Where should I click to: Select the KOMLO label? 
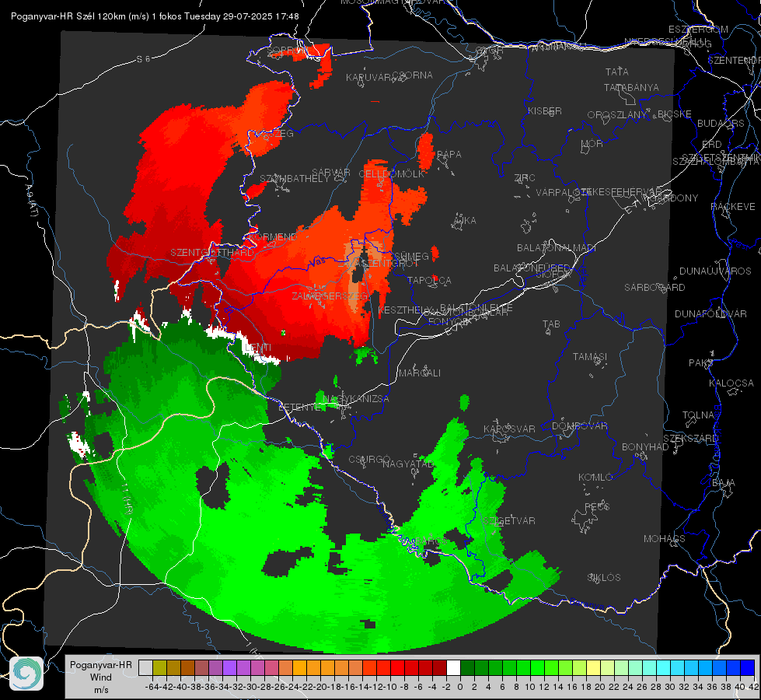coord(595,478)
